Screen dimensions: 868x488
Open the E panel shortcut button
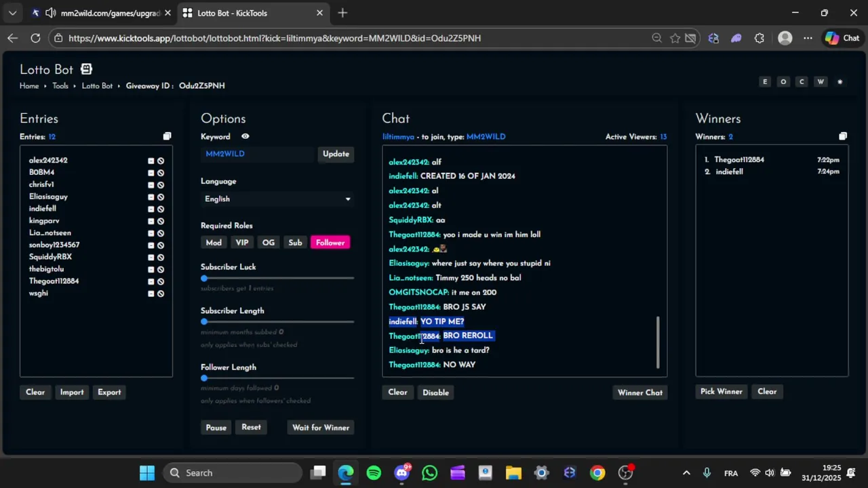point(765,81)
